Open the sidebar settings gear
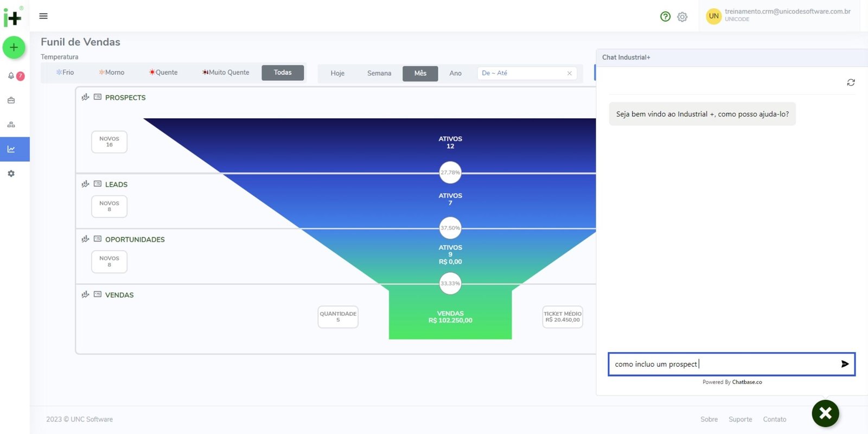The height and width of the screenshot is (434, 868). [x=11, y=174]
